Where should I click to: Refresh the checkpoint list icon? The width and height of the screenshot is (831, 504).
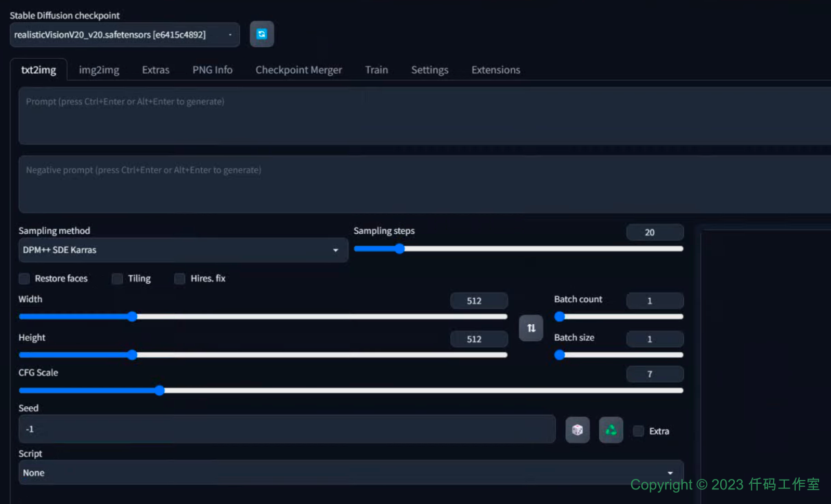coord(262,34)
